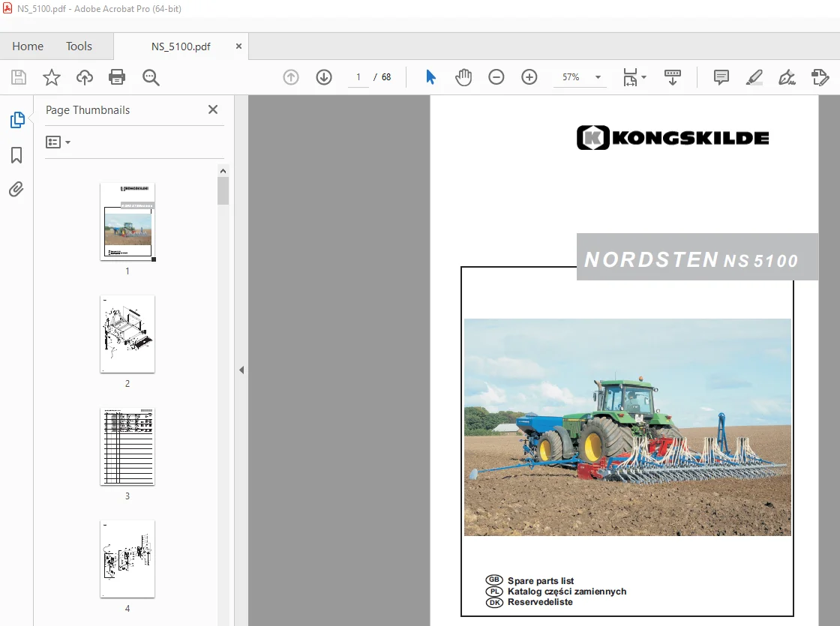Switch to the Home tab
Screen dimensions: 840x626
(28, 46)
